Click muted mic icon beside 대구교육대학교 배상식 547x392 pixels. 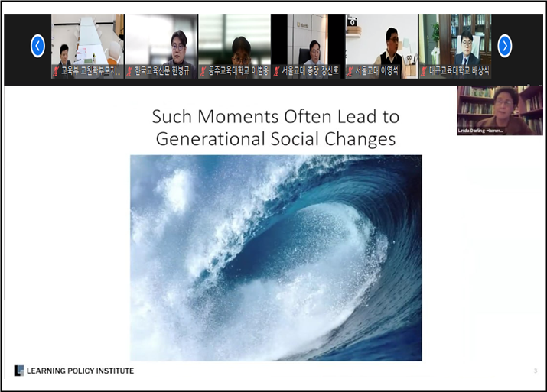423,71
